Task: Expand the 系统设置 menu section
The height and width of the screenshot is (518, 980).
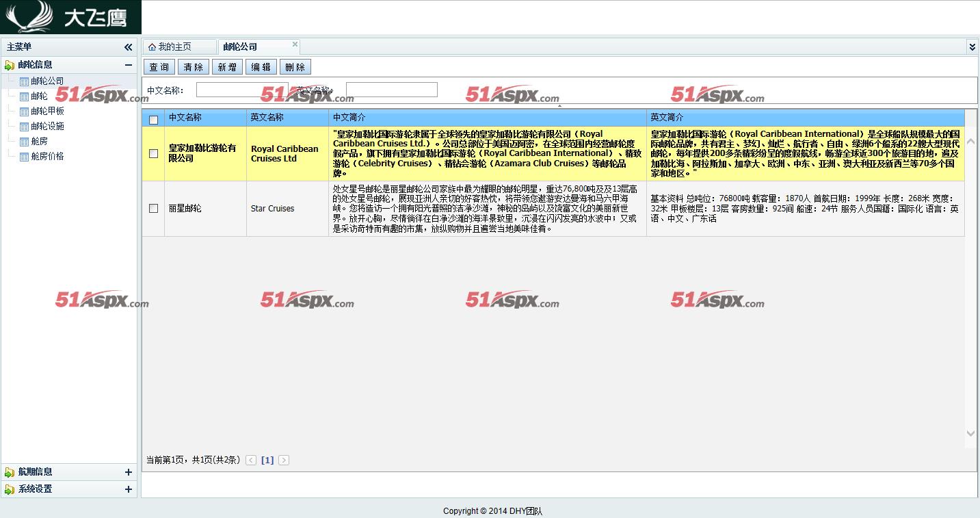Action: pyautogui.click(x=128, y=489)
